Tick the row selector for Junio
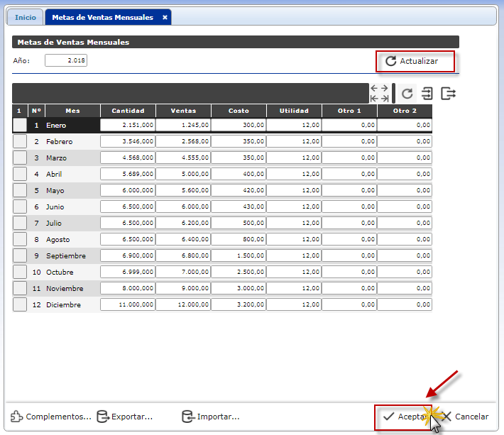504x435 pixels. tap(20, 207)
